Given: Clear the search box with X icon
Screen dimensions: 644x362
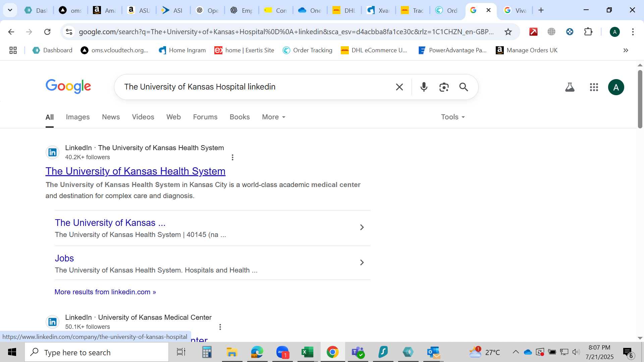Looking at the screenshot, I should pyautogui.click(x=399, y=87).
